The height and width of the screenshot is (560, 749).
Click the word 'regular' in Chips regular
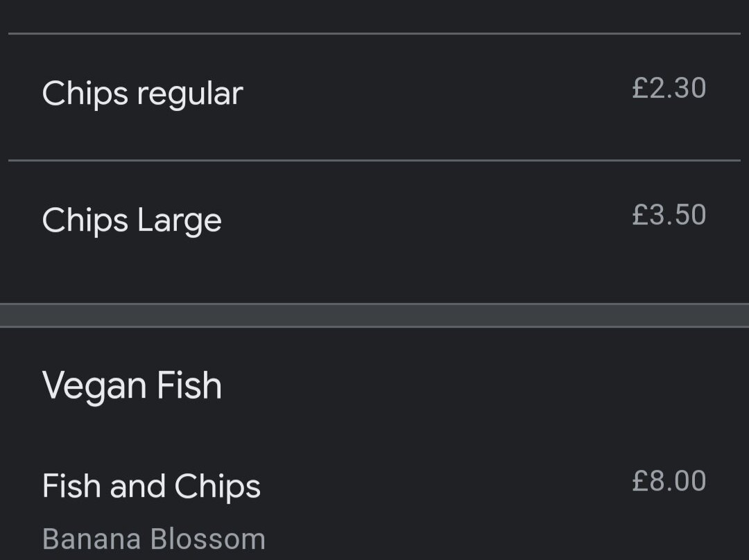pyautogui.click(x=191, y=95)
